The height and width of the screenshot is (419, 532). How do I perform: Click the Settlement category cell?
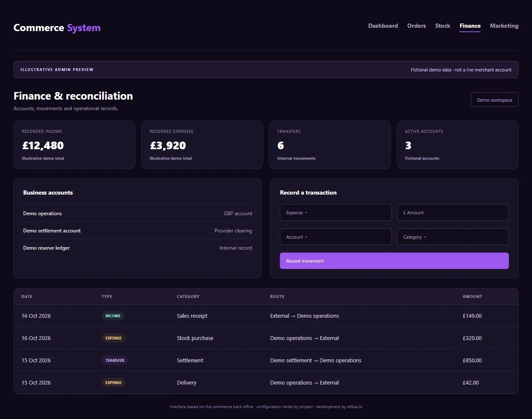click(190, 361)
